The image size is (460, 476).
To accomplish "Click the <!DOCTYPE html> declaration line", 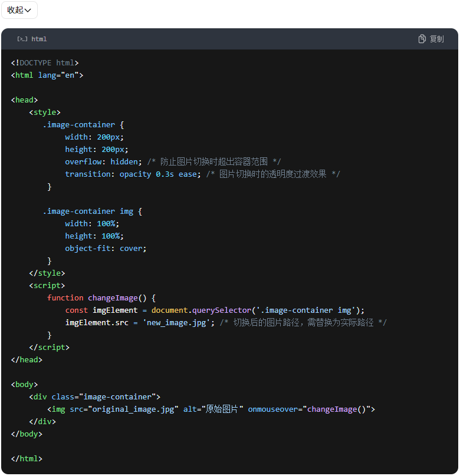I will tap(45, 63).
